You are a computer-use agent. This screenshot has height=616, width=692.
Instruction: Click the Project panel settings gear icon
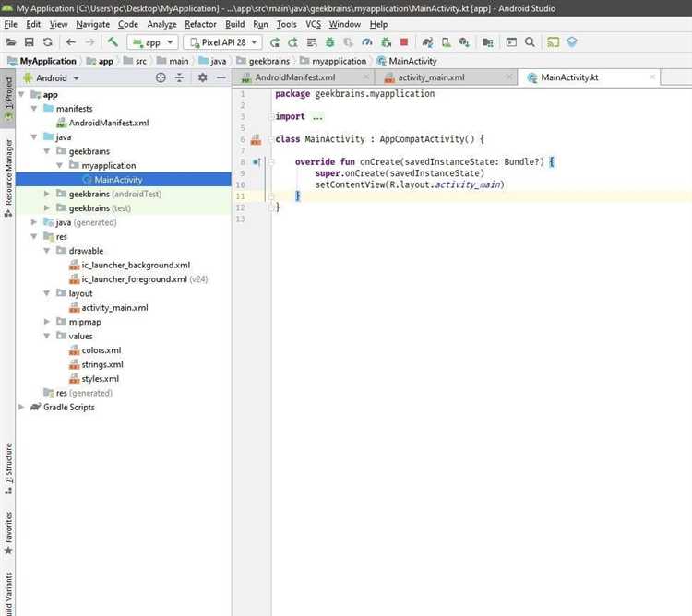203,78
